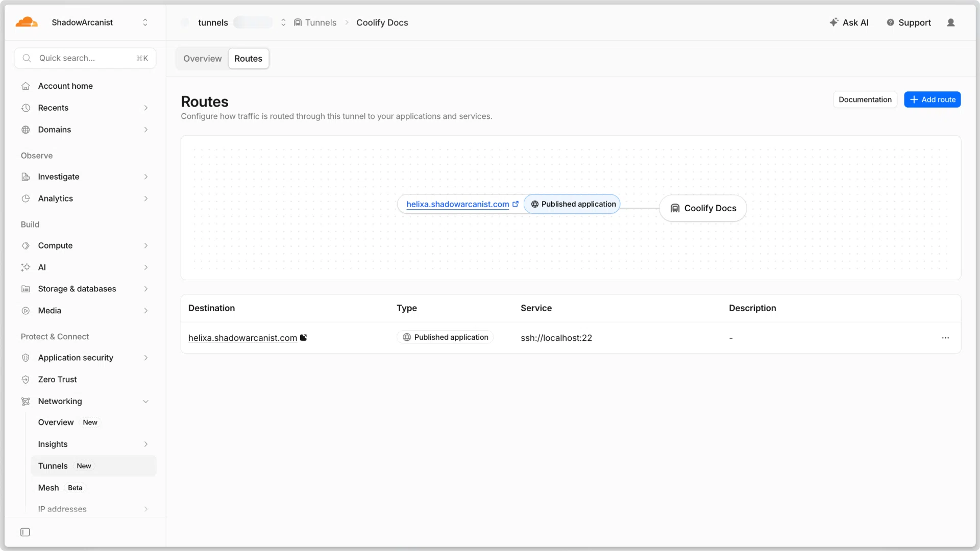The image size is (980, 551).
Task: Expand the sidebar AI submenu
Action: 146,267
